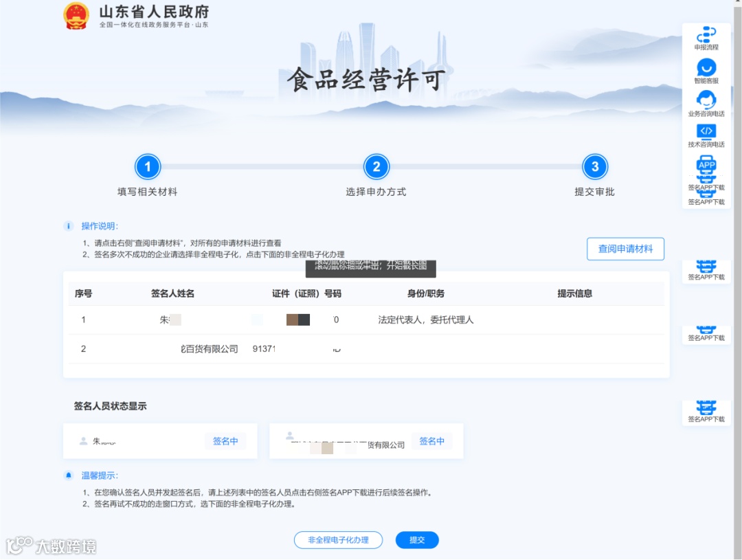This screenshot has height=560, width=742.
Task: Click the bottom 签名APP下载 icon on right
Action: pyautogui.click(x=706, y=409)
